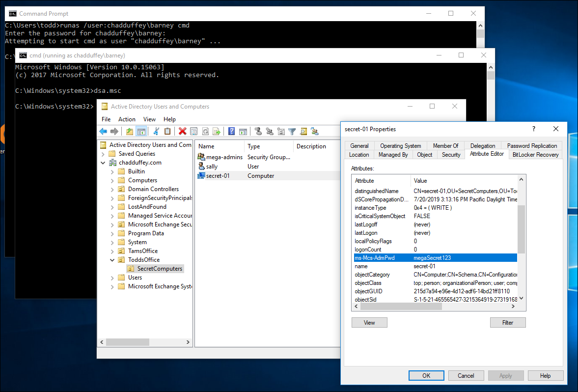
Task: Go up one level with folder icon
Action: pos(129,131)
